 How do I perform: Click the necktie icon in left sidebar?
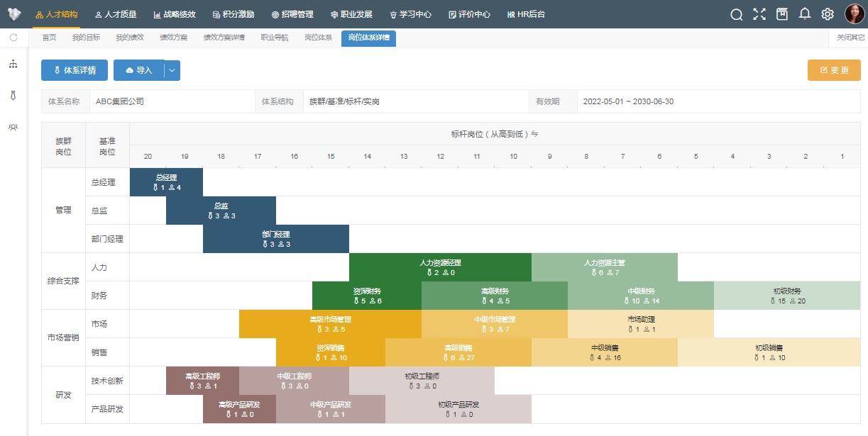(13, 95)
